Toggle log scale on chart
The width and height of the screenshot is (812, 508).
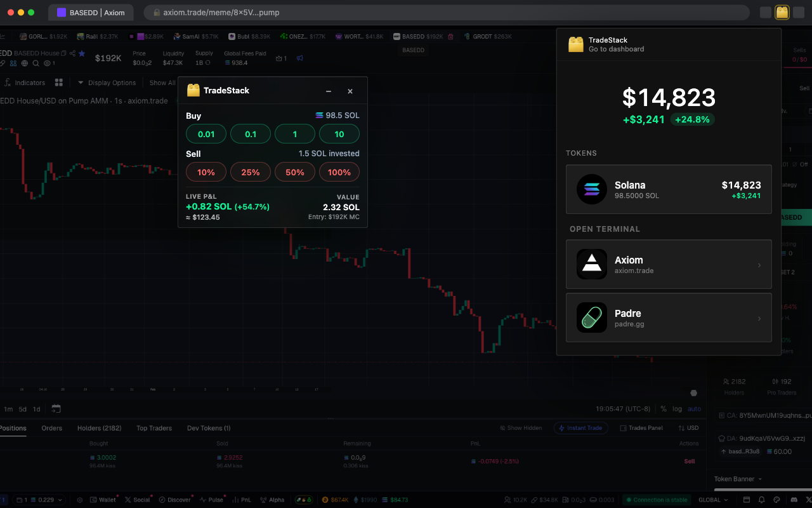click(678, 409)
